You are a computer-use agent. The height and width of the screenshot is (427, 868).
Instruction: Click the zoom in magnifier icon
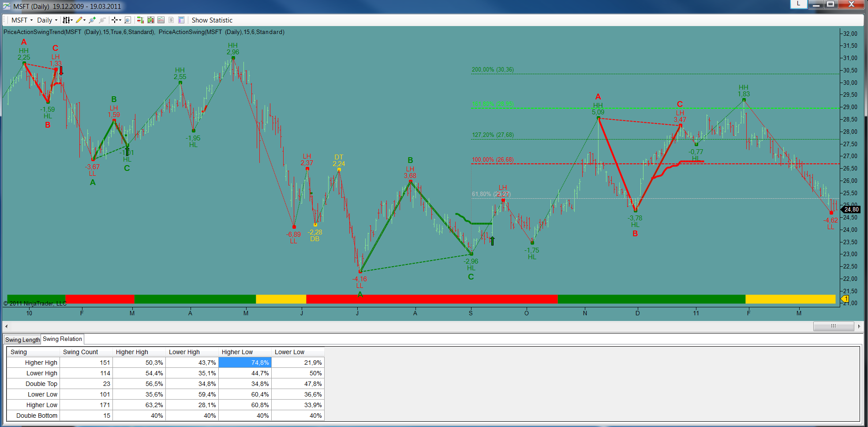tap(92, 20)
